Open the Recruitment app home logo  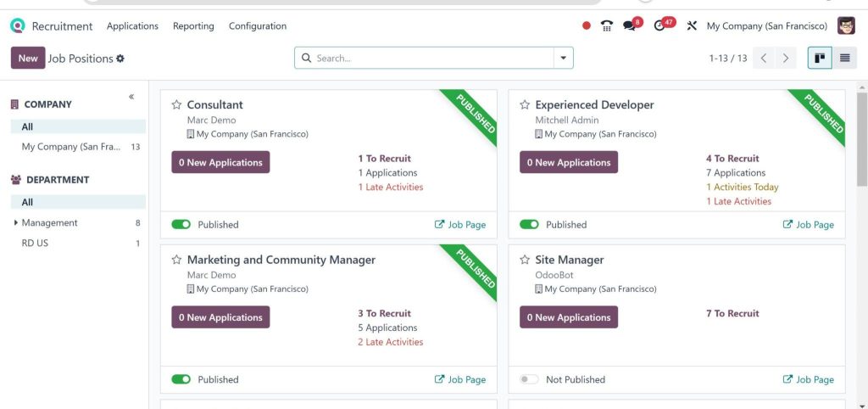(18, 25)
